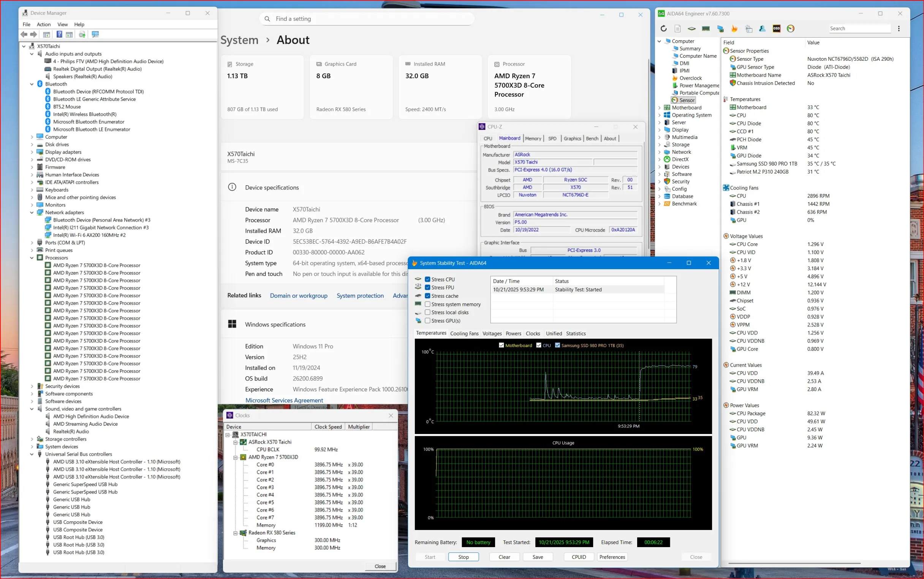924x579 pixels.
Task: Collapse the Processors tree node
Action: pyautogui.click(x=32, y=258)
